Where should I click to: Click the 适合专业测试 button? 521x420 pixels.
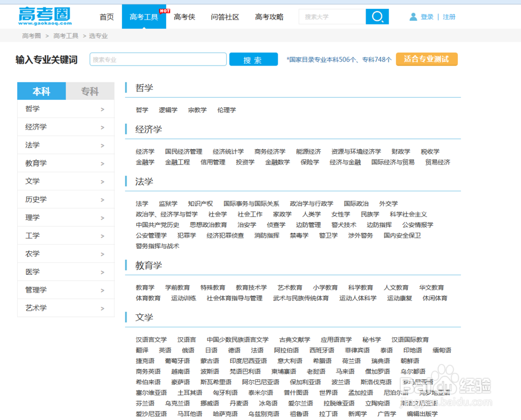[427, 59]
